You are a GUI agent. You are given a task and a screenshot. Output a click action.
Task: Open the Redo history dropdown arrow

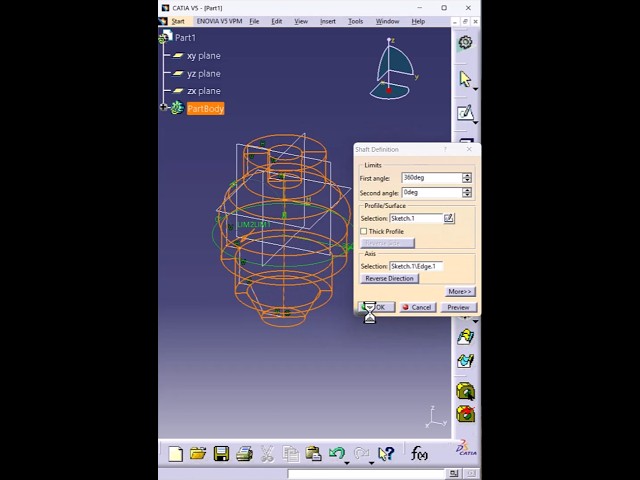371,463
